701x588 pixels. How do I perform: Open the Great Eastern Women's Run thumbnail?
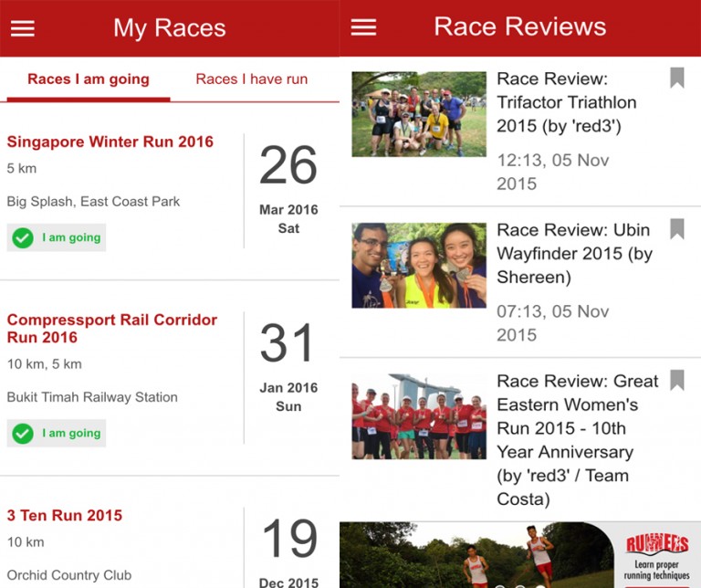coord(419,416)
